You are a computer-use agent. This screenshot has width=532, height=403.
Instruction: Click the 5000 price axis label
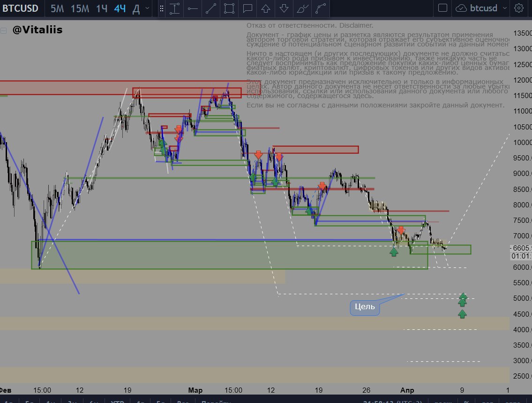click(x=523, y=298)
